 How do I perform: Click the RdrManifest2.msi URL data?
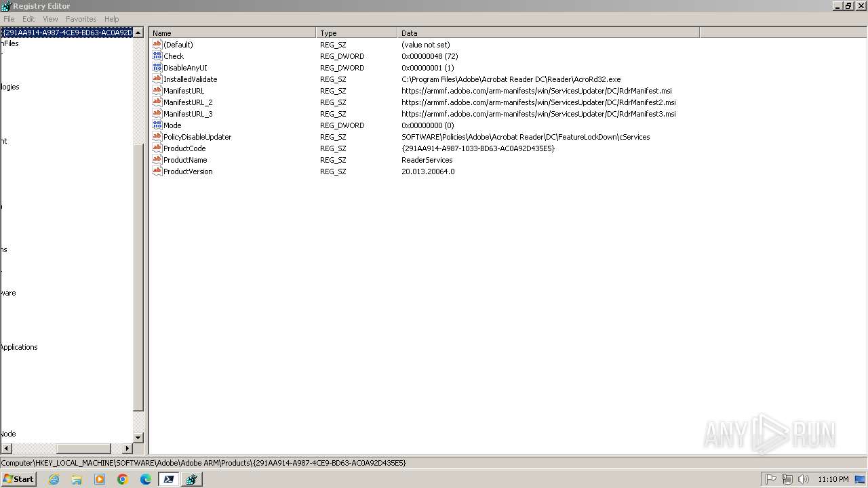[x=538, y=102]
